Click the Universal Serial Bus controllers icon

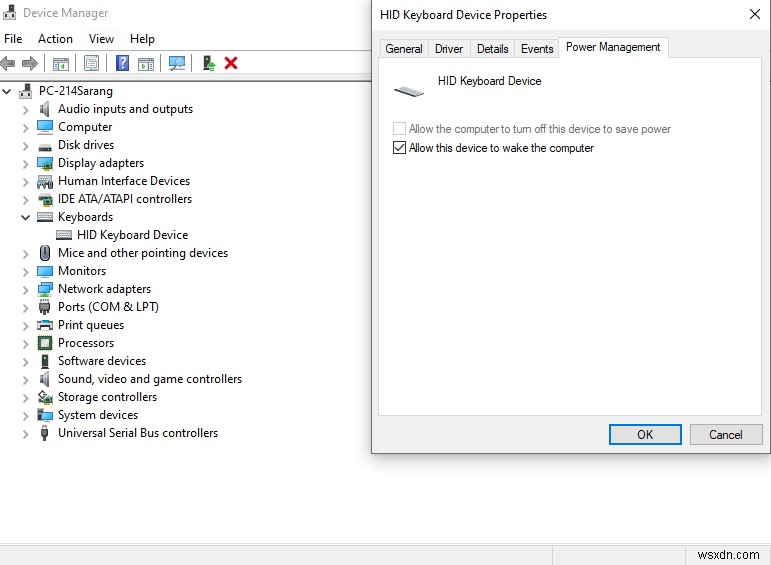tap(44, 433)
